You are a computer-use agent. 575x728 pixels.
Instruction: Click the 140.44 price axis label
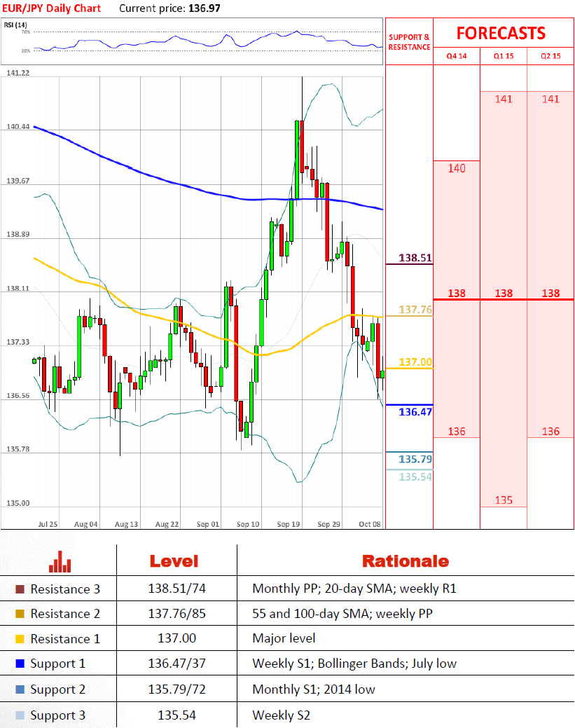pyautogui.click(x=18, y=127)
